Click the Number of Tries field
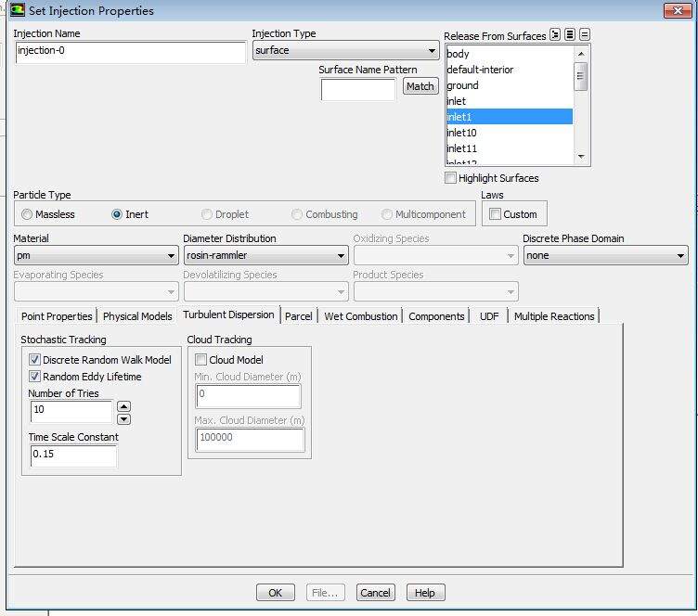 point(71,411)
